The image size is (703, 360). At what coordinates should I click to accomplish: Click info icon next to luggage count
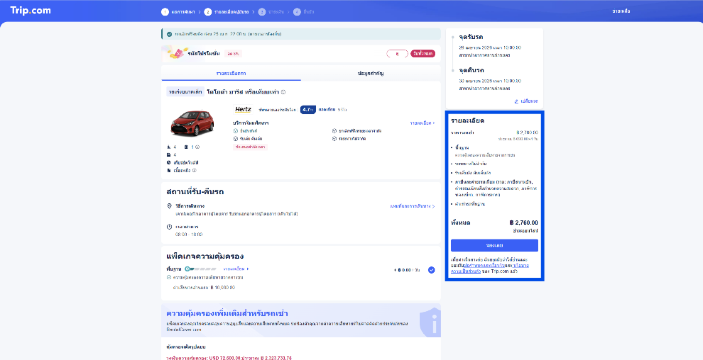(197, 147)
